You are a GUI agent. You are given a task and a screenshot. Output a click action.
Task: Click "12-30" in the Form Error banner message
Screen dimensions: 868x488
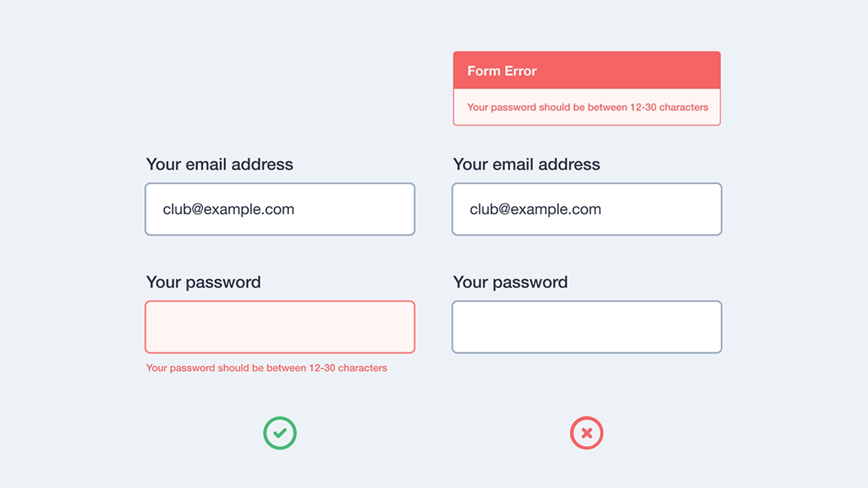pyautogui.click(x=643, y=107)
